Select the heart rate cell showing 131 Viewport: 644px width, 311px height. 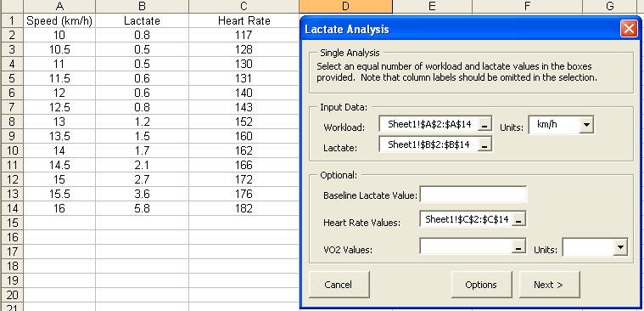point(244,78)
